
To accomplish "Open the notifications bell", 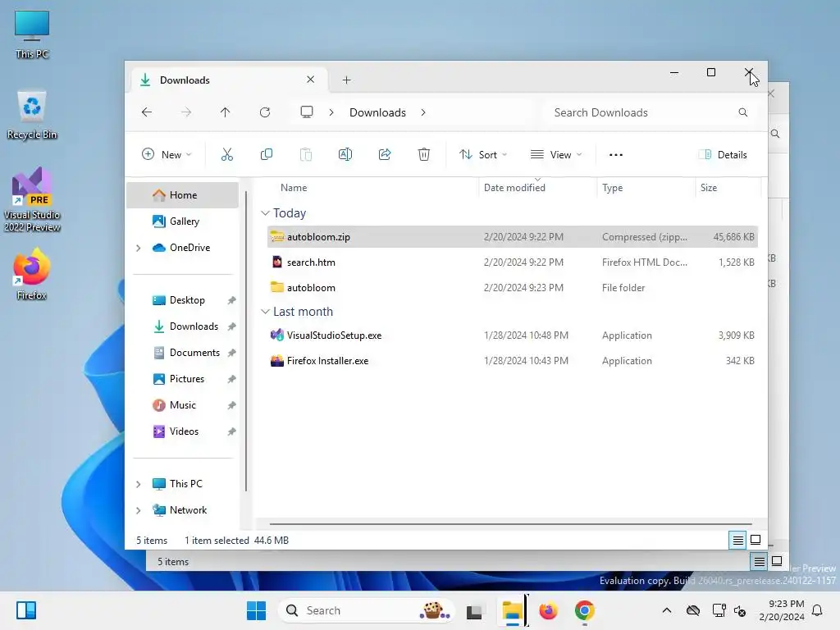I will tap(818, 610).
